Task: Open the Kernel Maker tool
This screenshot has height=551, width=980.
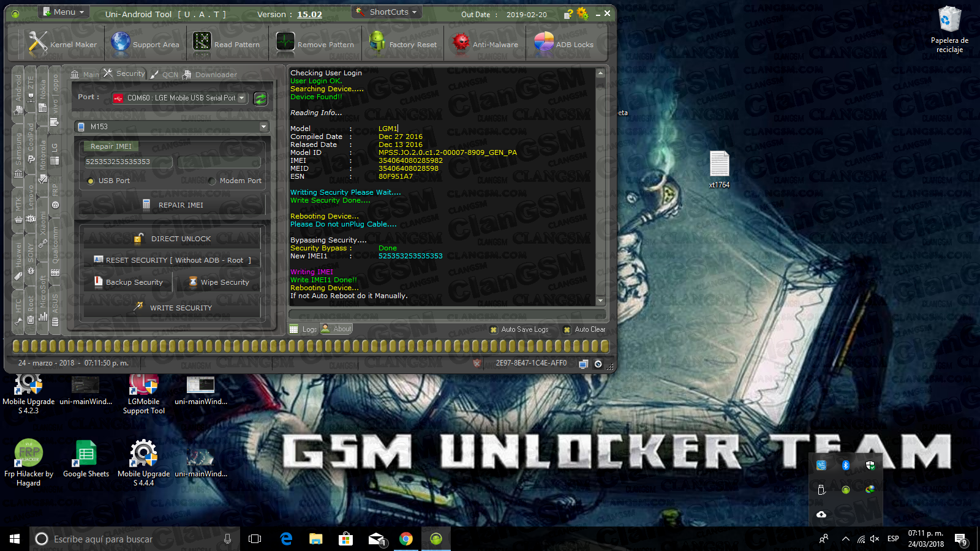Action: (x=62, y=44)
